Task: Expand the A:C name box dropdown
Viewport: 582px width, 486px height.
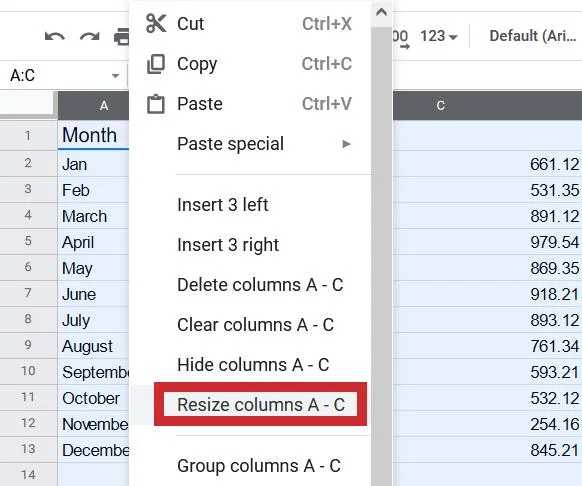Action: point(115,76)
